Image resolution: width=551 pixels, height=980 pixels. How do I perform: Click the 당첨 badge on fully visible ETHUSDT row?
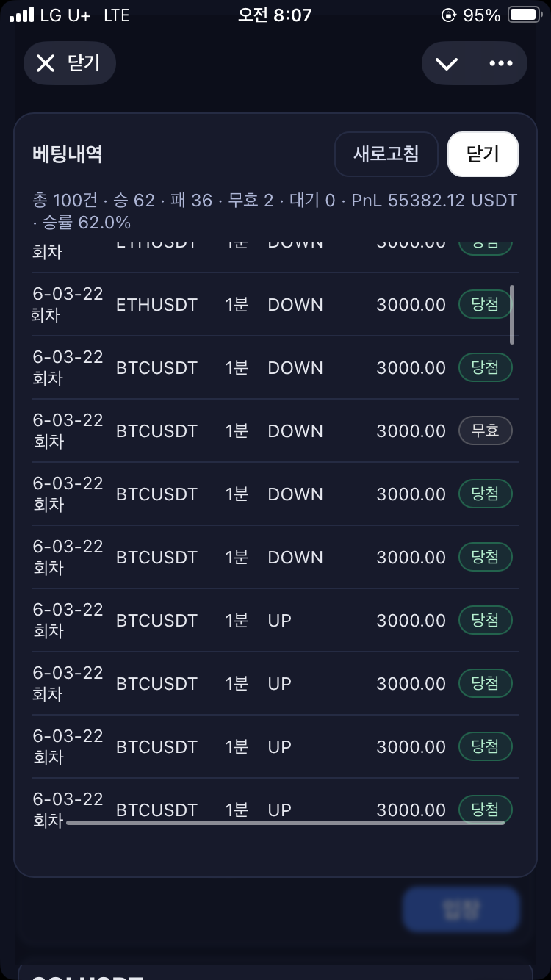(x=486, y=304)
